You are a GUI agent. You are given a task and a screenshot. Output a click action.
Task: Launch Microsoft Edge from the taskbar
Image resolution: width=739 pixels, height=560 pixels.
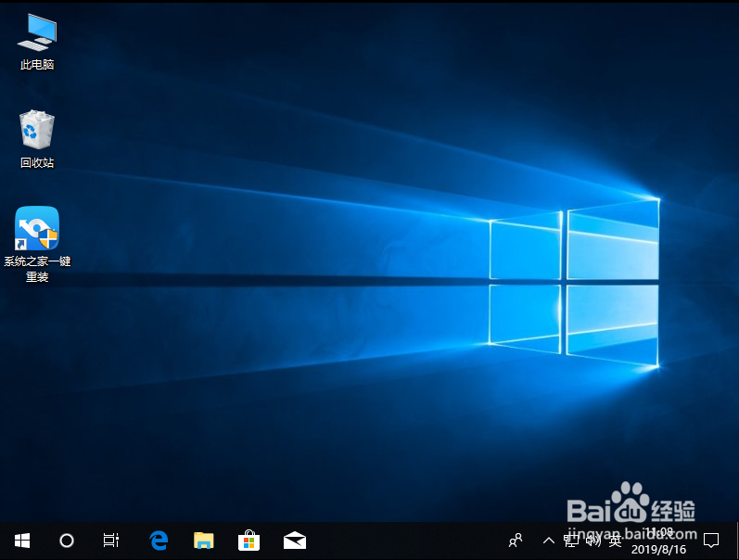point(159,541)
